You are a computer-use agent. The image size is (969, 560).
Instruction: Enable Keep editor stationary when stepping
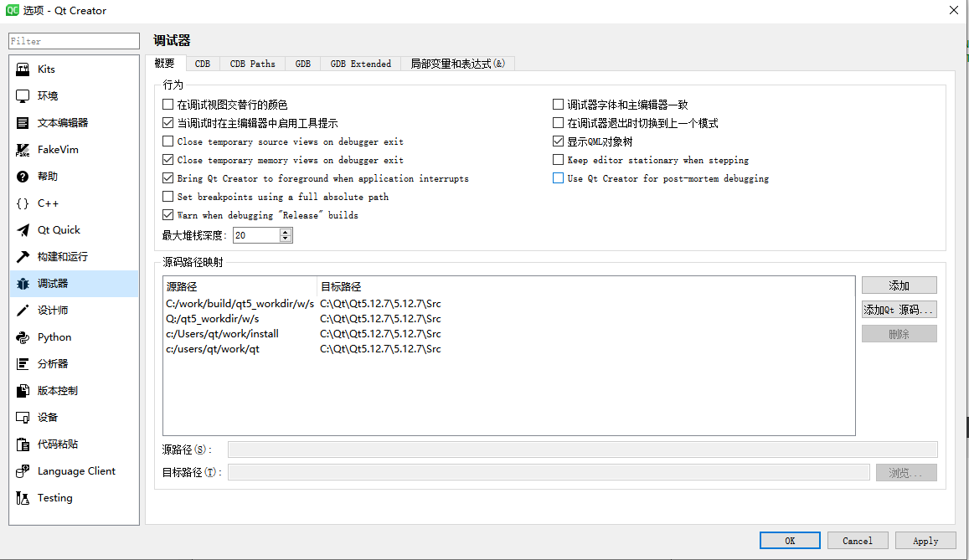pos(557,159)
